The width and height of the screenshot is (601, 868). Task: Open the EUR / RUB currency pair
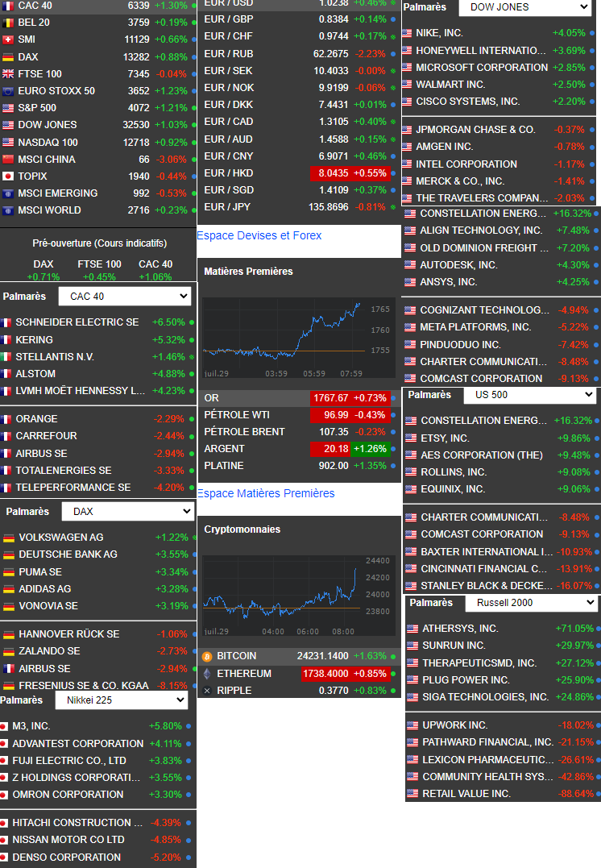[x=299, y=54]
